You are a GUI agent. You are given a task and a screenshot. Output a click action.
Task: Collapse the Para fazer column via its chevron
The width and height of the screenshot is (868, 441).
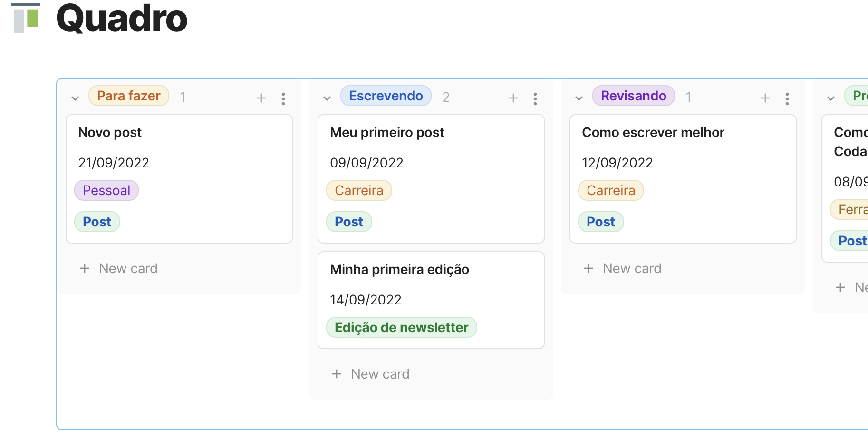point(75,98)
